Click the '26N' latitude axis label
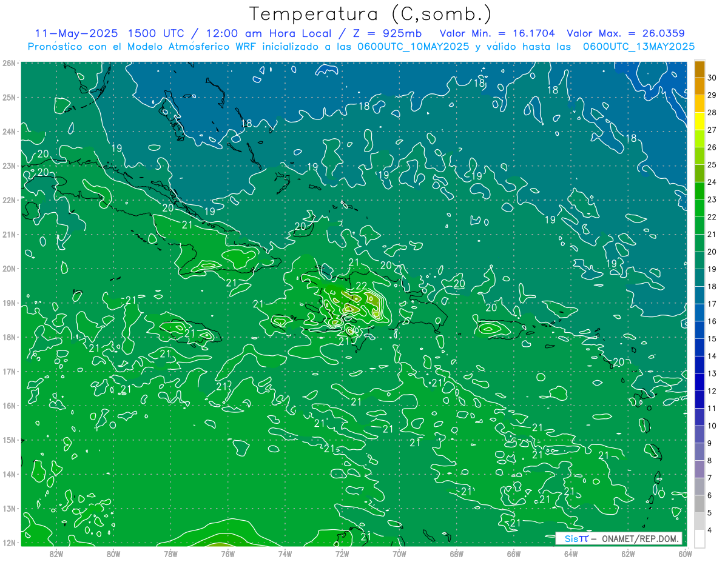Image resolution: width=728 pixels, height=562 pixels. point(9,63)
